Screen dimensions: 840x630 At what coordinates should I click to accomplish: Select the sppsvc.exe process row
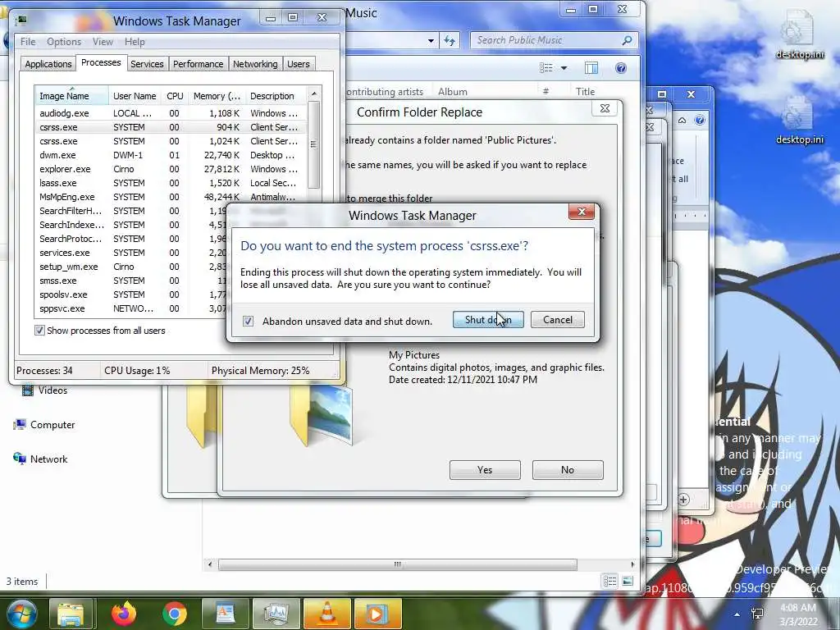click(x=130, y=308)
